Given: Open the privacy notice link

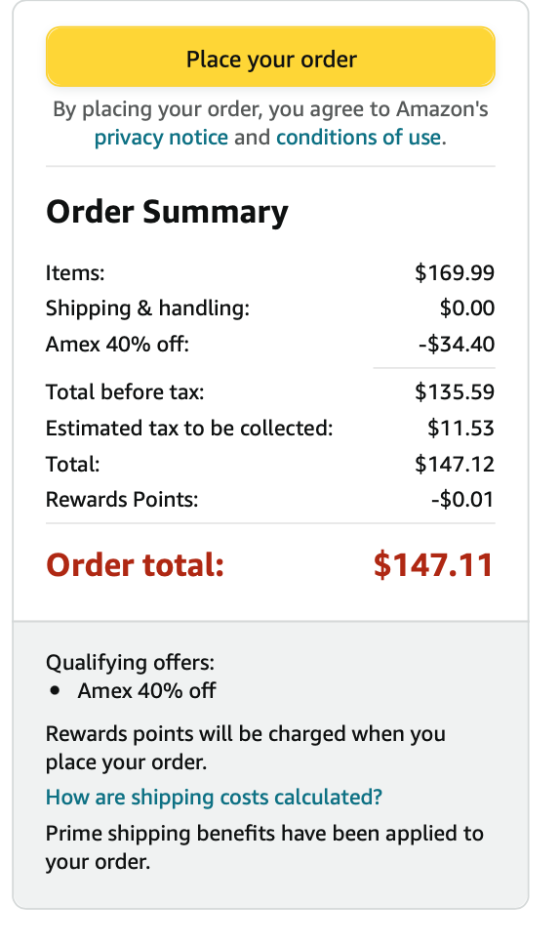Looking at the screenshot, I should pos(161,138).
